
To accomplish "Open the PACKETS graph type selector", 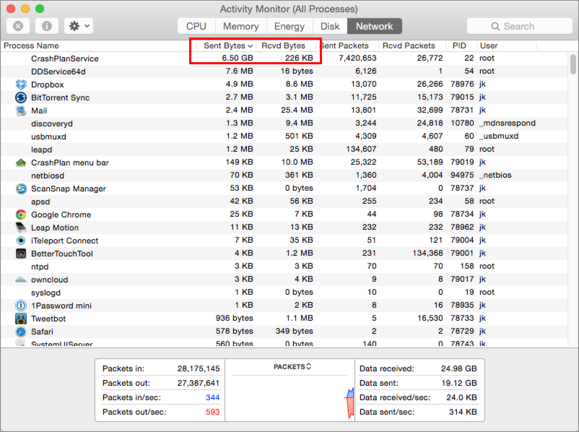I will click(292, 367).
